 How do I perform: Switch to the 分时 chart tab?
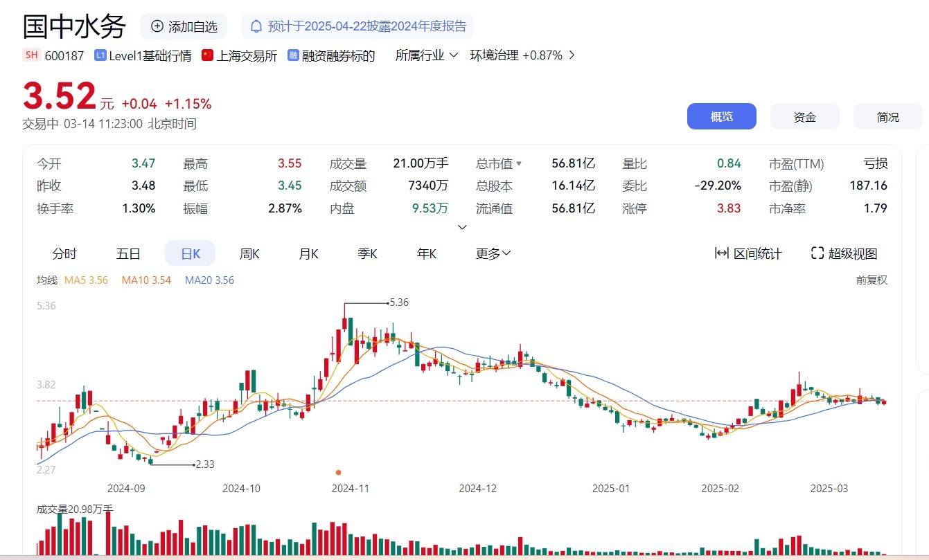64,253
